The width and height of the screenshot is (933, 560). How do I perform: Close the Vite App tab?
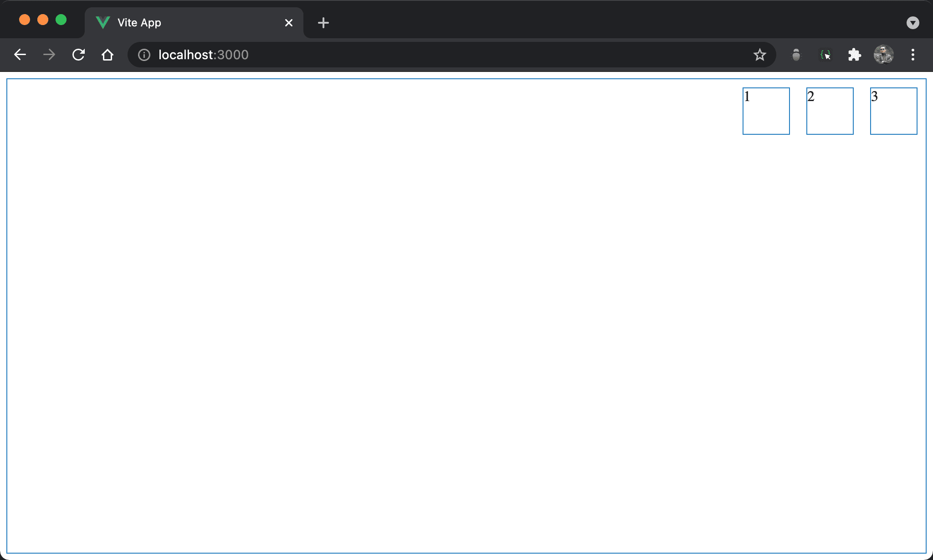[x=288, y=23]
